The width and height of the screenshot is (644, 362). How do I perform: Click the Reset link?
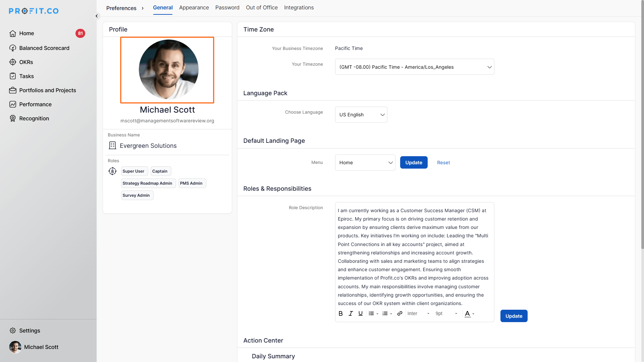pyautogui.click(x=443, y=163)
